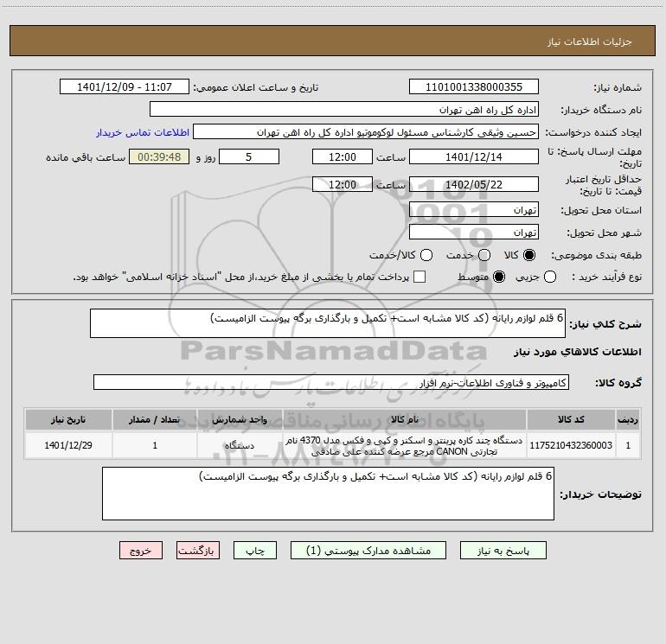Click the ردیف column header
Viewport: 666px width, 644px height.
point(628,419)
